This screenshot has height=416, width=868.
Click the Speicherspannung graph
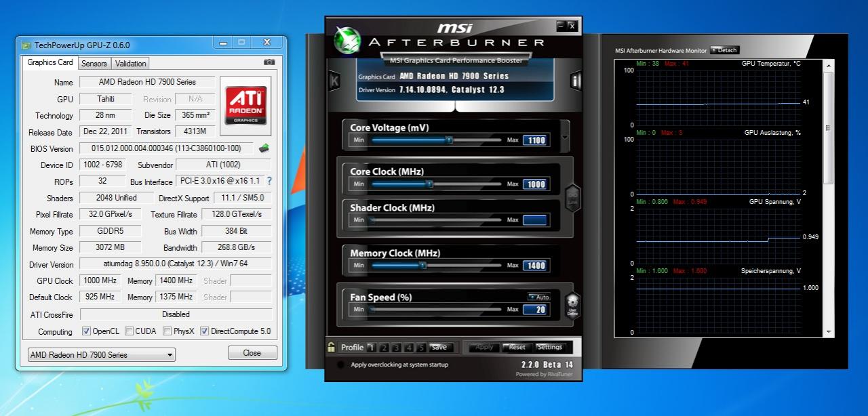(718, 304)
